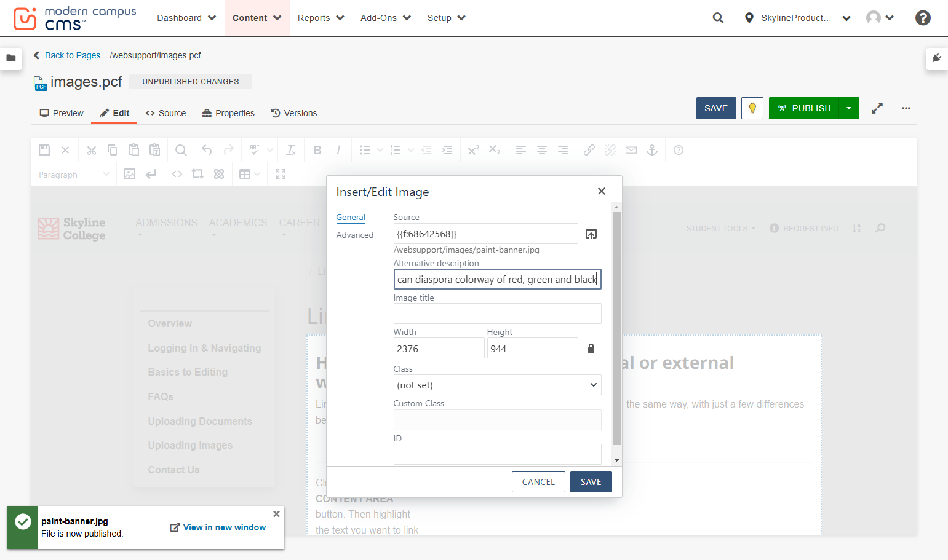Dismiss the paint-banner.jpg published notification

tap(276, 514)
